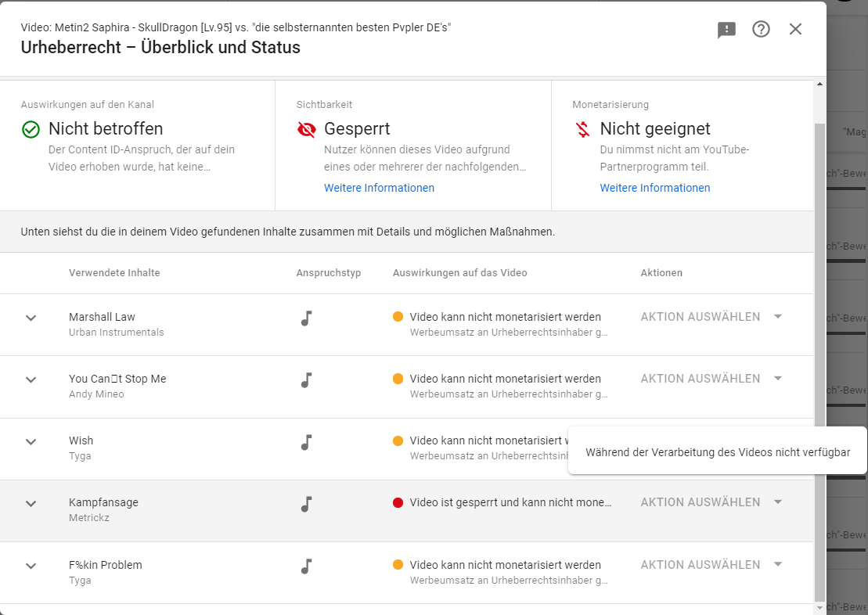
Task: Open Aktion auswählen dropdown for You Can't Stop Me
Action: pyautogui.click(x=712, y=379)
